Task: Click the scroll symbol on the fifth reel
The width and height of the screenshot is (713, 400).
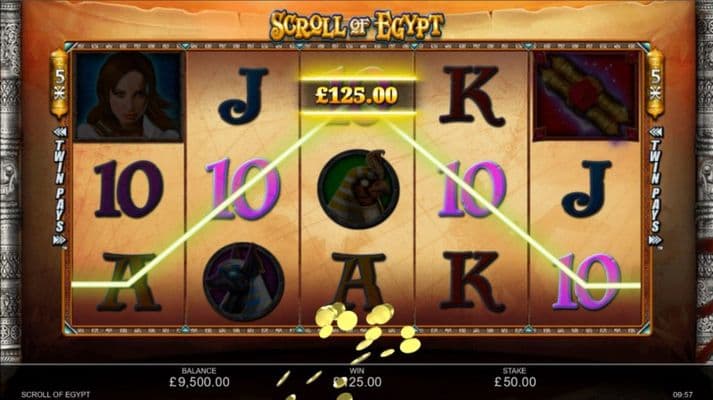Action: [586, 95]
